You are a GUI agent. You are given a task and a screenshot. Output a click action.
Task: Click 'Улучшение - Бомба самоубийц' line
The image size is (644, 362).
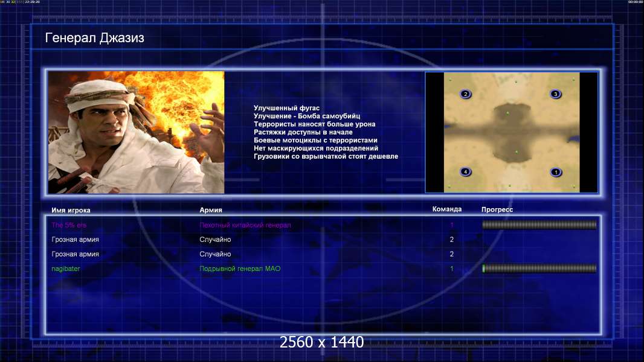coord(307,116)
